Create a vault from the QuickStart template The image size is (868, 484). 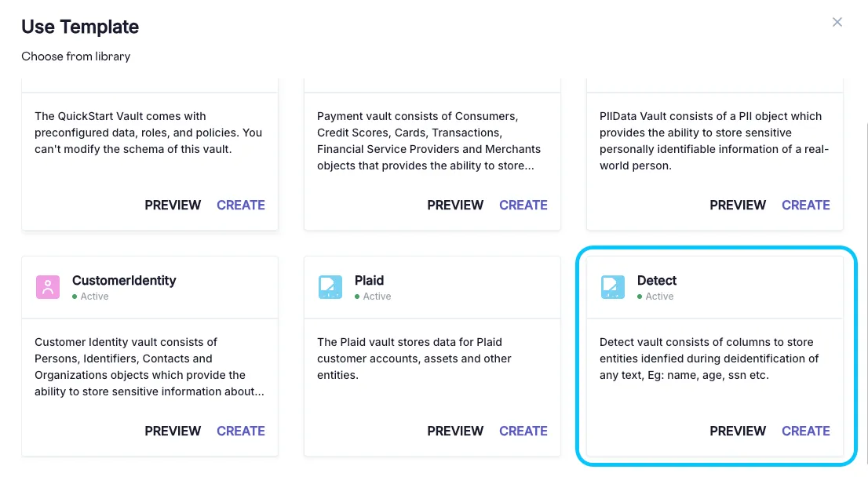pyautogui.click(x=241, y=205)
